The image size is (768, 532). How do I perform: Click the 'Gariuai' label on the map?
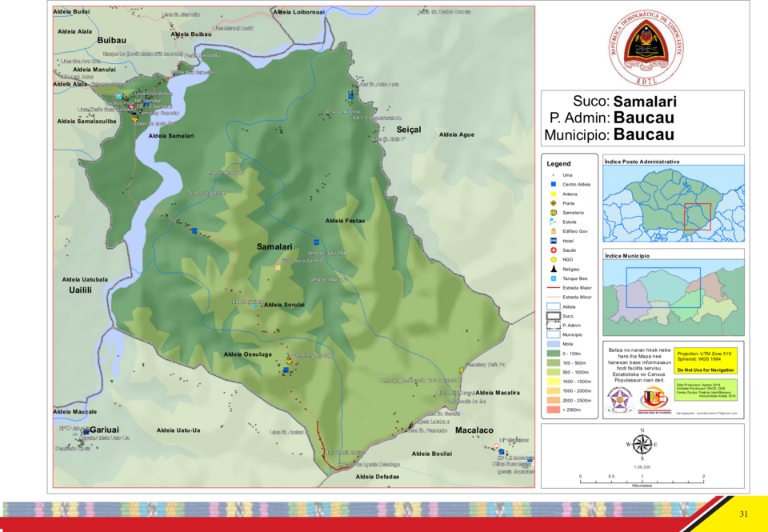point(104,430)
